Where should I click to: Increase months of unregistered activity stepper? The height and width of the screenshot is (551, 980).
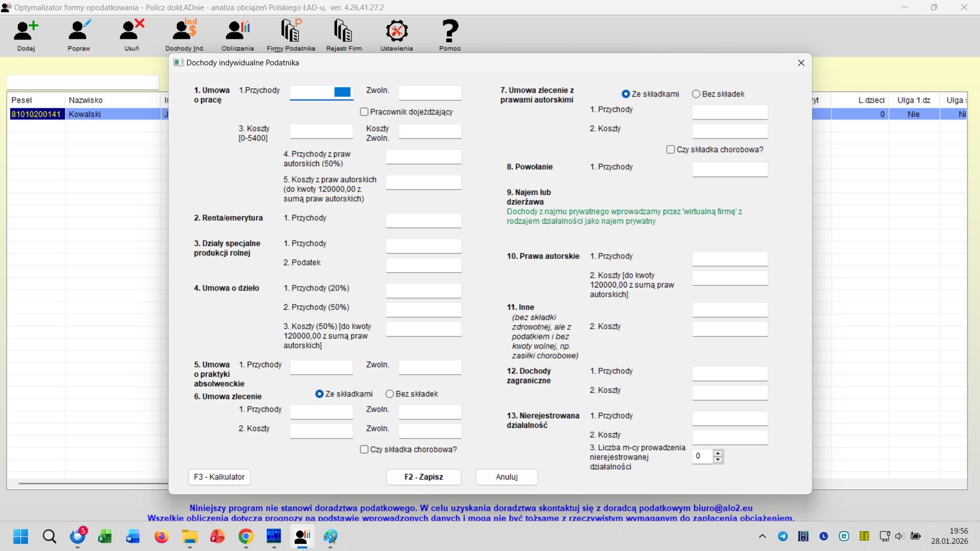click(718, 453)
